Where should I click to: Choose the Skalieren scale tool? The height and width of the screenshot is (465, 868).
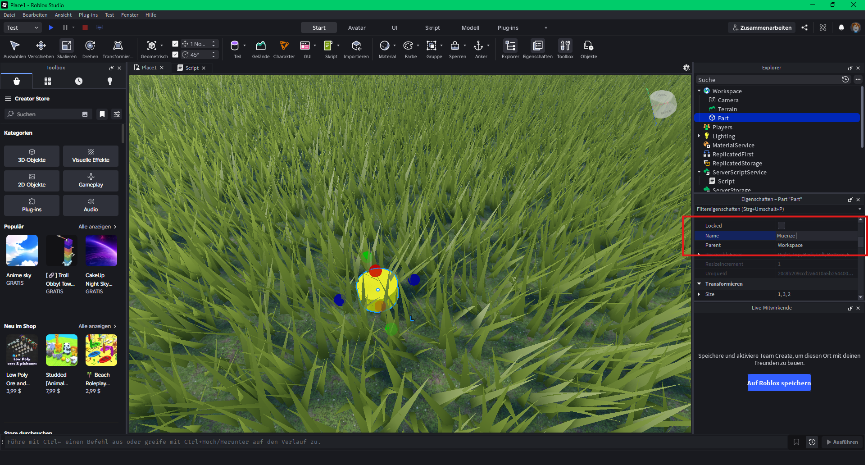point(67,49)
